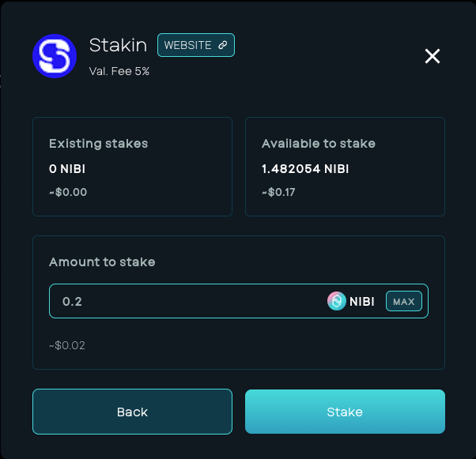
Task: Focus the Amount to stake input field
Action: coord(188,301)
